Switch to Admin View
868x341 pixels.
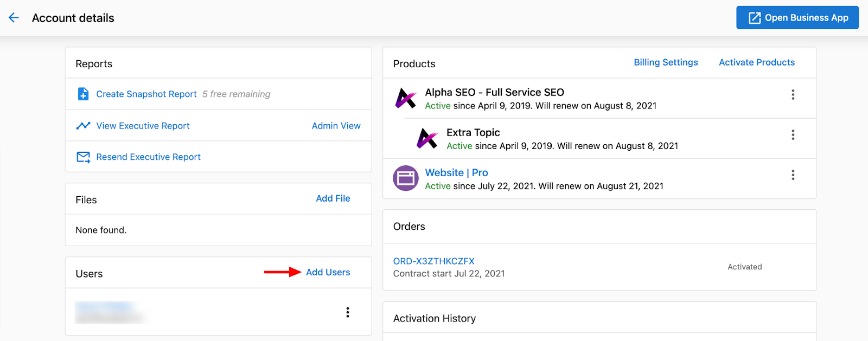pos(336,126)
